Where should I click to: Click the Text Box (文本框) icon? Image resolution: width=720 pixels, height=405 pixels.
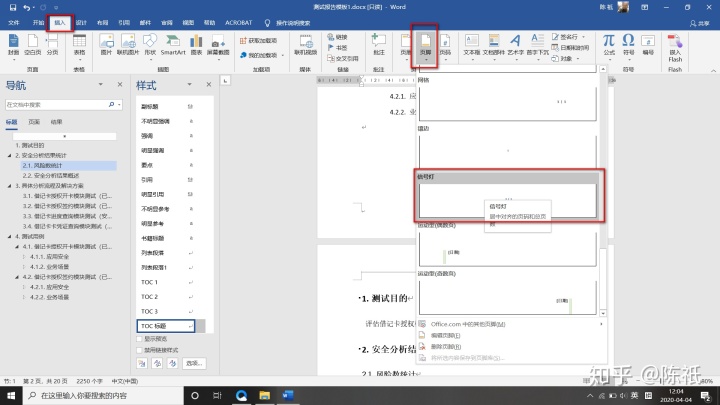pos(472,40)
